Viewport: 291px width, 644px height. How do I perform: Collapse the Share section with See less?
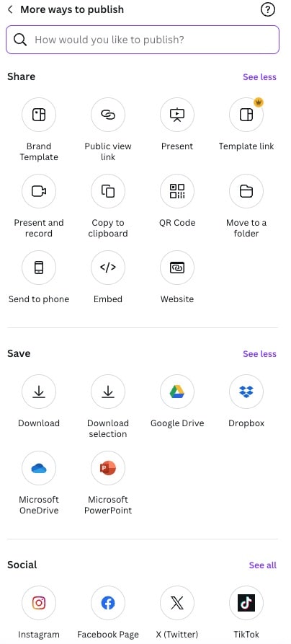(259, 76)
